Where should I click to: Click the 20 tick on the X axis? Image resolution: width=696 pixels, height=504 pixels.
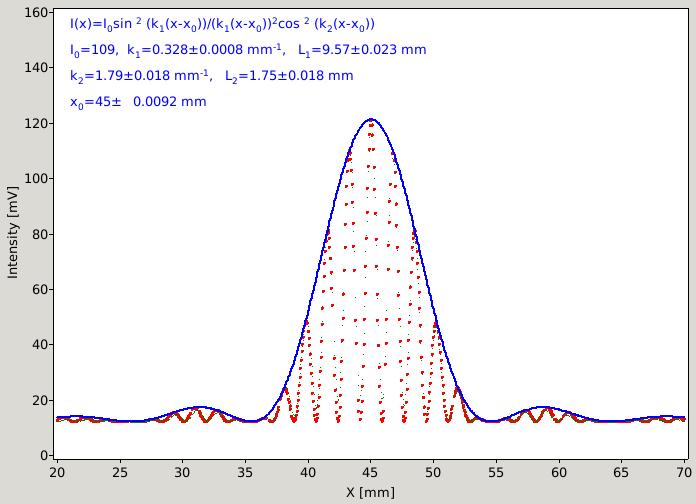point(57,472)
